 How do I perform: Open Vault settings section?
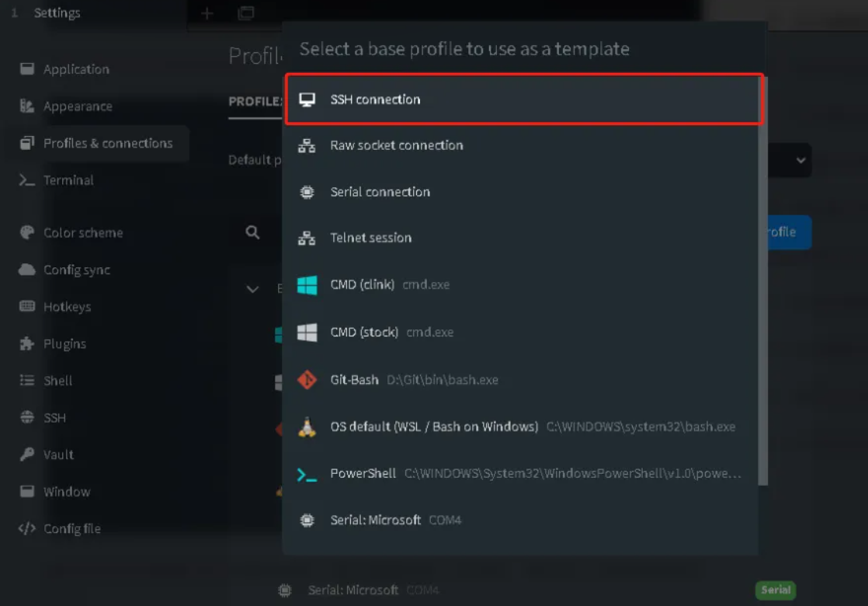(97, 454)
